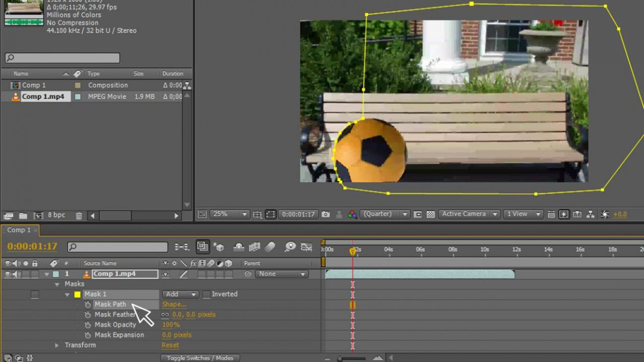This screenshot has width=644, height=362.
Task: Click the Toggle Switches / Modes button
Action: click(199, 357)
